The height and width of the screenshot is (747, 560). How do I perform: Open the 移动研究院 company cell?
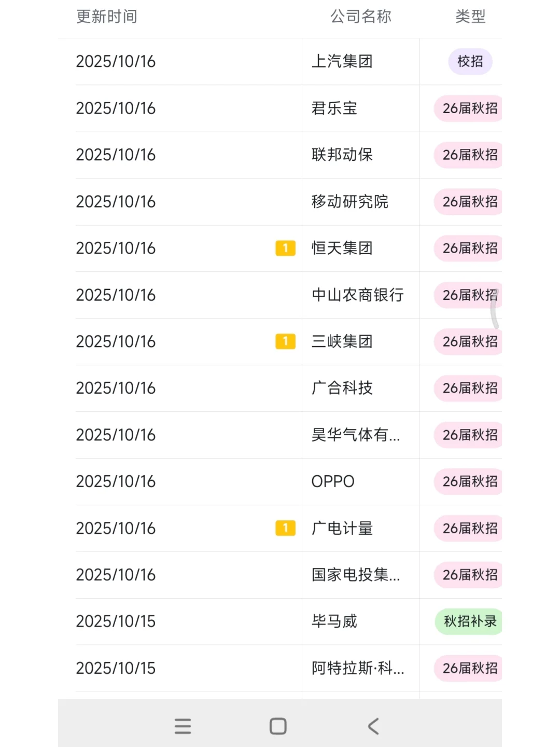pos(361,202)
